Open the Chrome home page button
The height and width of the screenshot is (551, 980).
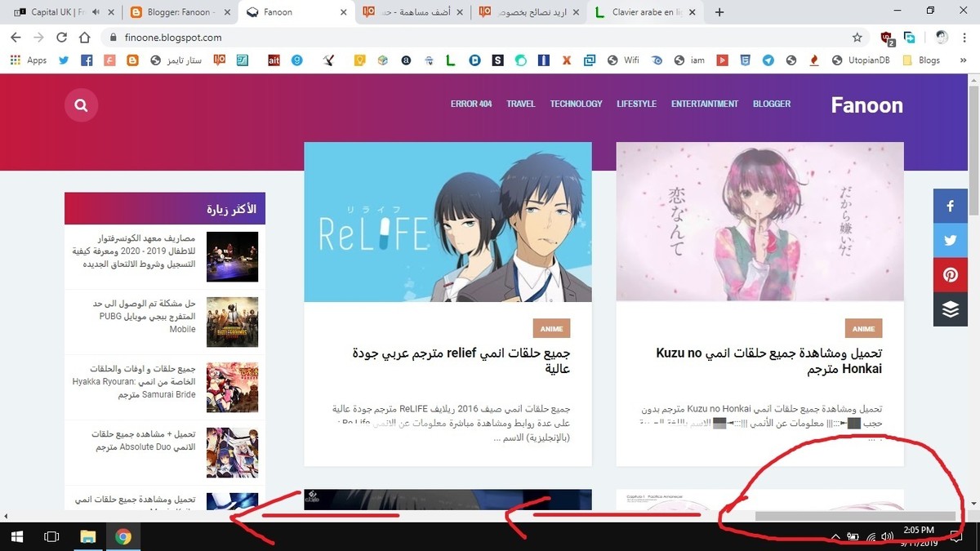(84, 38)
